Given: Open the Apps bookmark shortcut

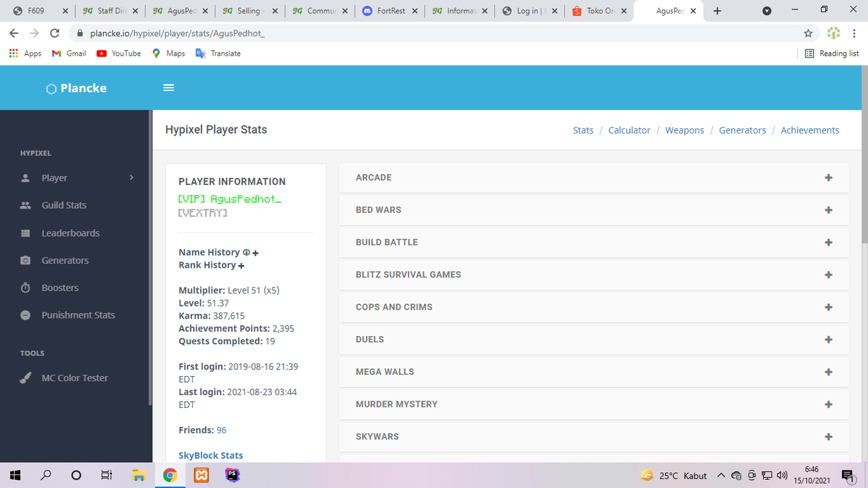Looking at the screenshot, I should [x=25, y=54].
